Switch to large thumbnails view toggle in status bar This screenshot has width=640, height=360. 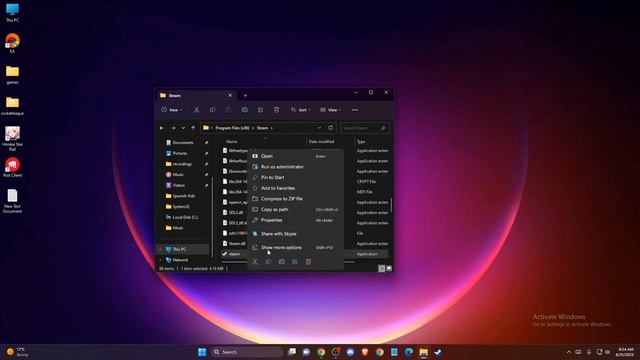[x=389, y=269]
